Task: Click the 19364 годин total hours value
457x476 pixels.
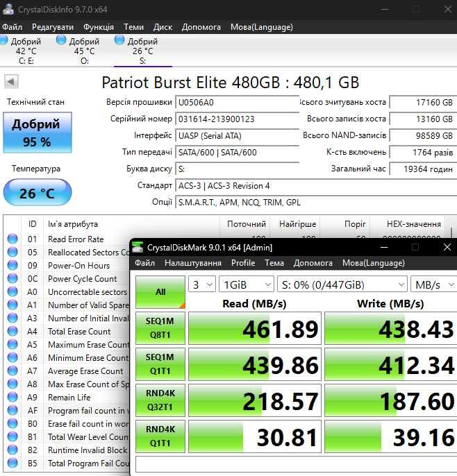Action: 423,169
